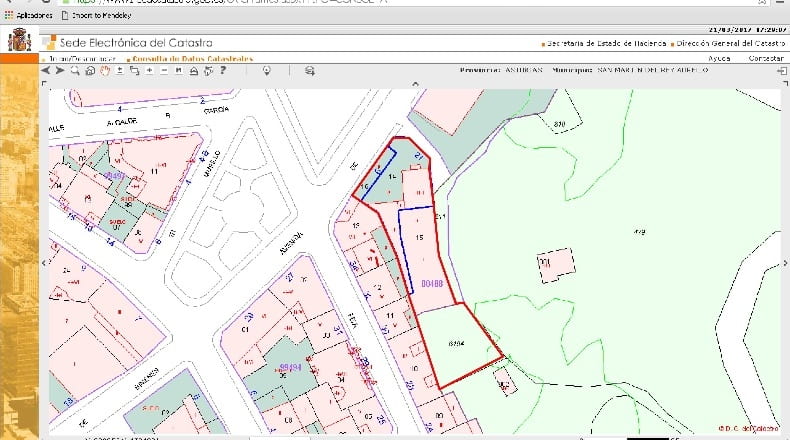Click parcel label 870 on map
Image resolution: width=790 pixels, height=440 pixels.
559,124
